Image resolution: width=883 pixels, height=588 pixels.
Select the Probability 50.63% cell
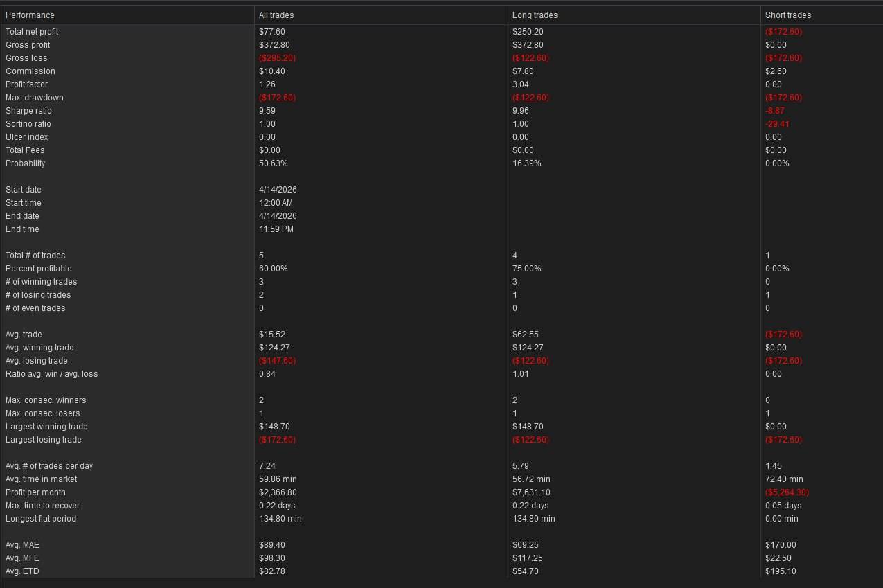click(x=274, y=163)
